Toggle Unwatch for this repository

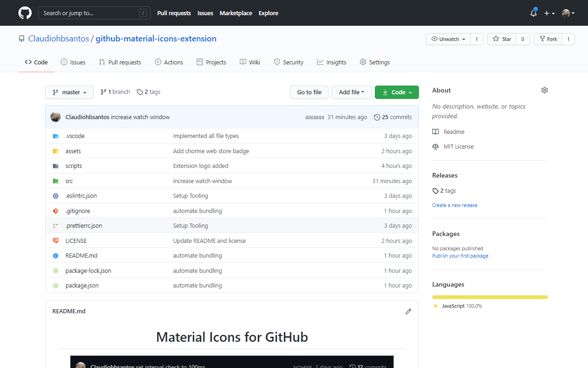pyautogui.click(x=447, y=39)
